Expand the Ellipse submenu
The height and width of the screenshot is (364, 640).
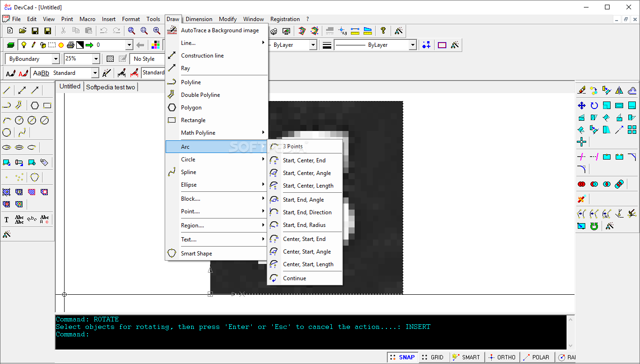pos(217,185)
